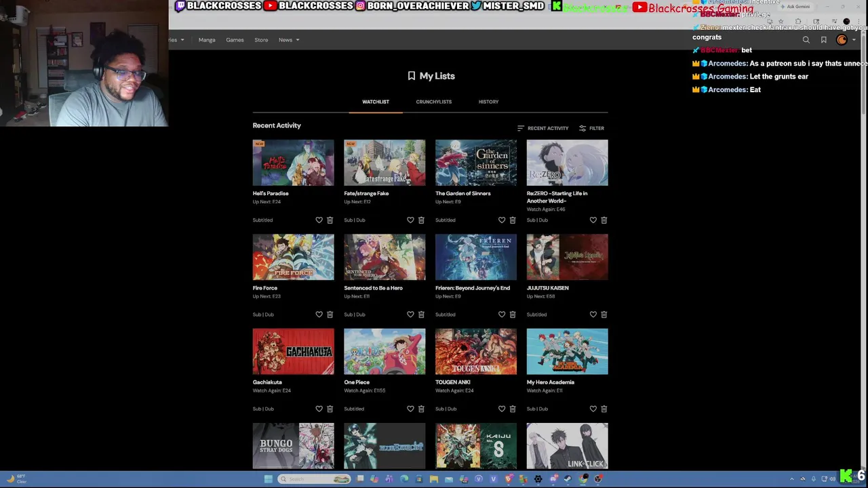Favorite Fate/strange Fake with heart icon
Viewport: 868px width, 488px height.
(x=410, y=220)
